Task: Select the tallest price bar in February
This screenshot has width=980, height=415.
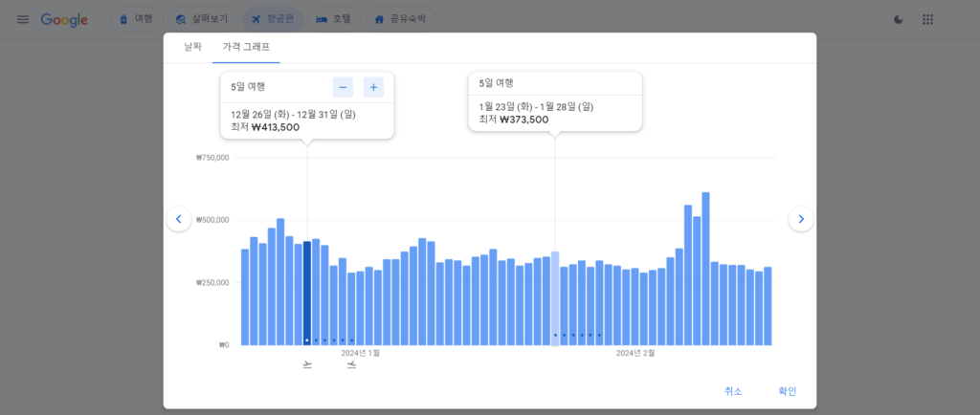Action: (705, 269)
